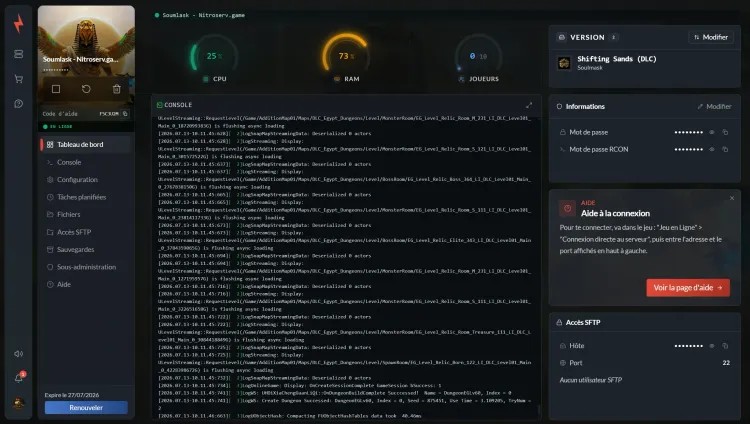The image size is (750, 424).
Task: Copy the Code d'aide value
Action: pyautogui.click(x=125, y=114)
